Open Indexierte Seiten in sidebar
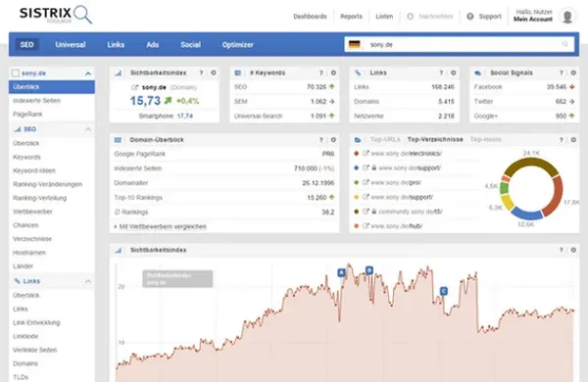 (37, 101)
